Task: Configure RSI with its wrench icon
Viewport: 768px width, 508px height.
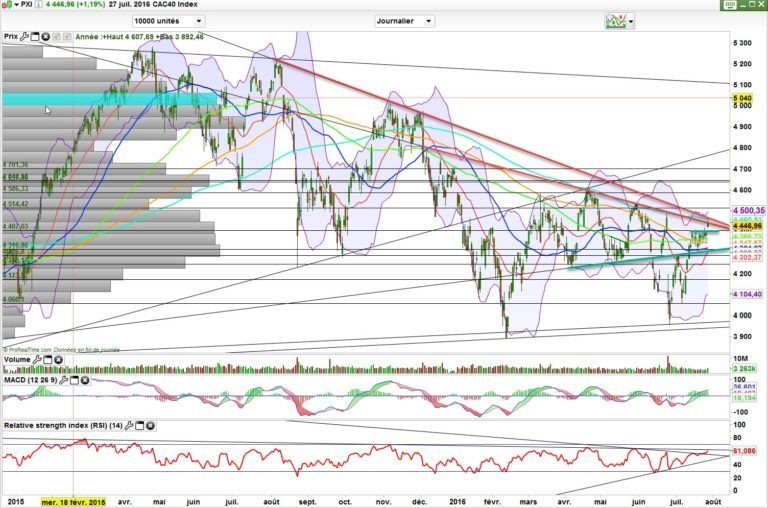Action: [128, 426]
